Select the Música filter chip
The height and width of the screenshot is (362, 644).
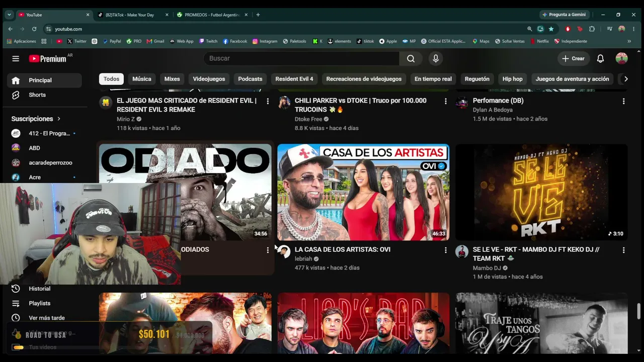coord(142,79)
